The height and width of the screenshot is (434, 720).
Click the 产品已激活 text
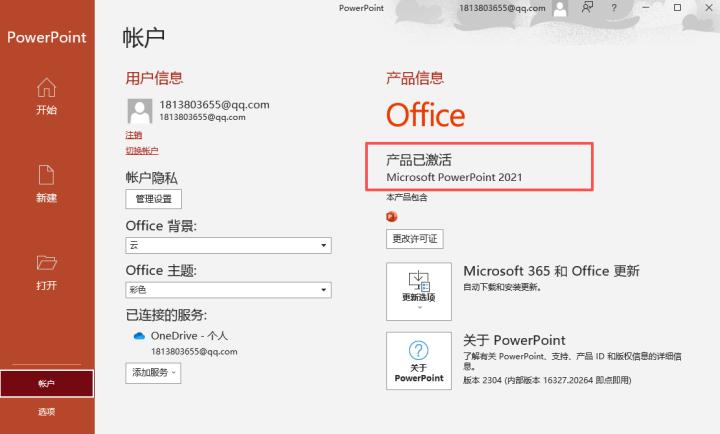coord(419,160)
